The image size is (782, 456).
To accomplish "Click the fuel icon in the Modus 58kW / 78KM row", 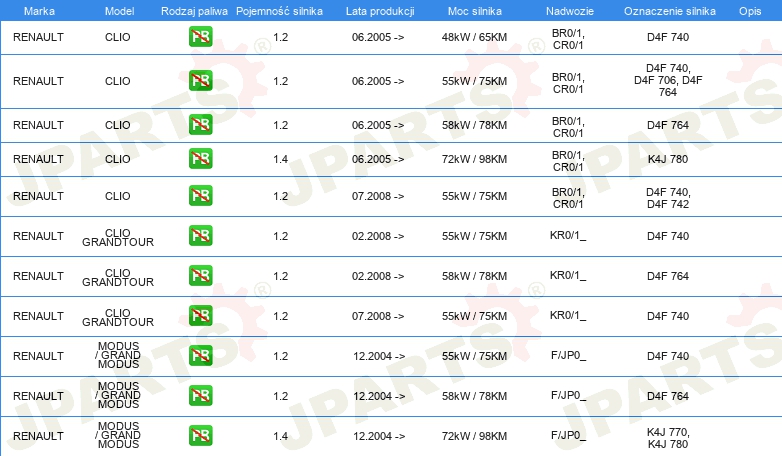I will pos(200,395).
